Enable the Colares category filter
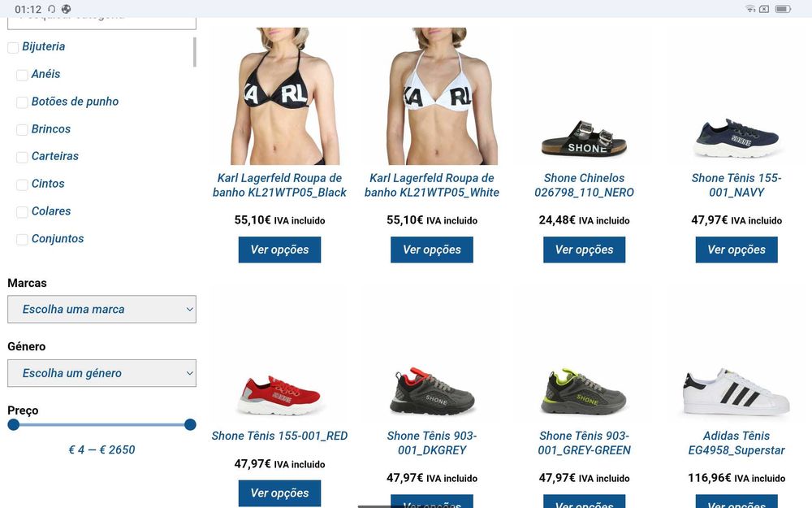 (22, 212)
